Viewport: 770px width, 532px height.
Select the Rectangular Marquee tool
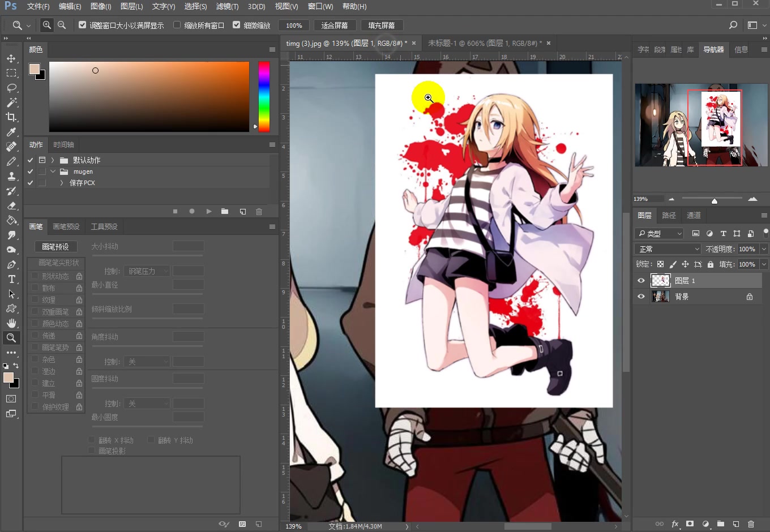pyautogui.click(x=11, y=73)
